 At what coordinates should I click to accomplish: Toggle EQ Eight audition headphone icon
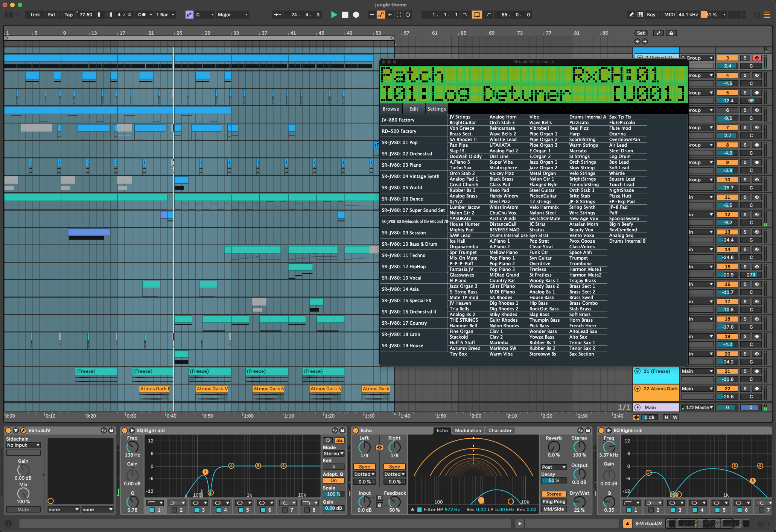pyautogui.click(x=328, y=440)
